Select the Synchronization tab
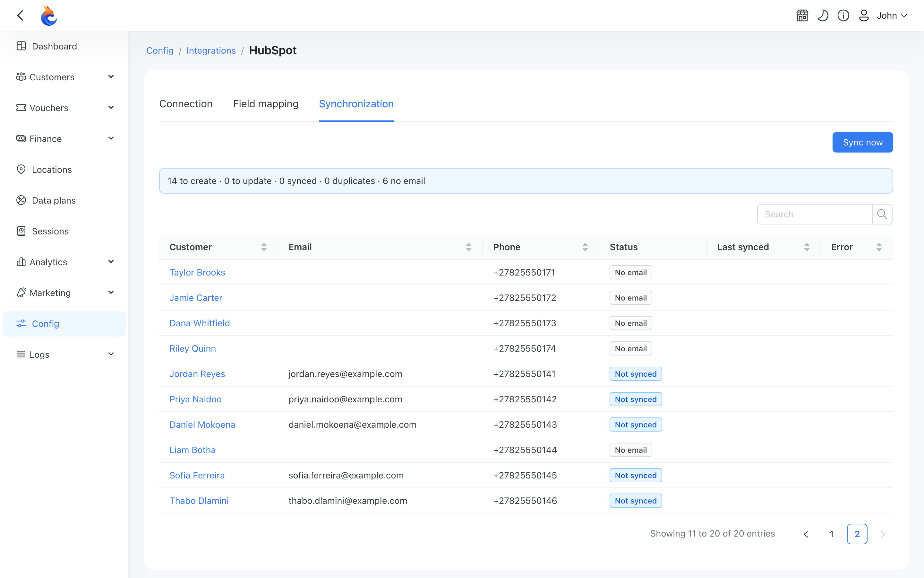 pyautogui.click(x=356, y=104)
